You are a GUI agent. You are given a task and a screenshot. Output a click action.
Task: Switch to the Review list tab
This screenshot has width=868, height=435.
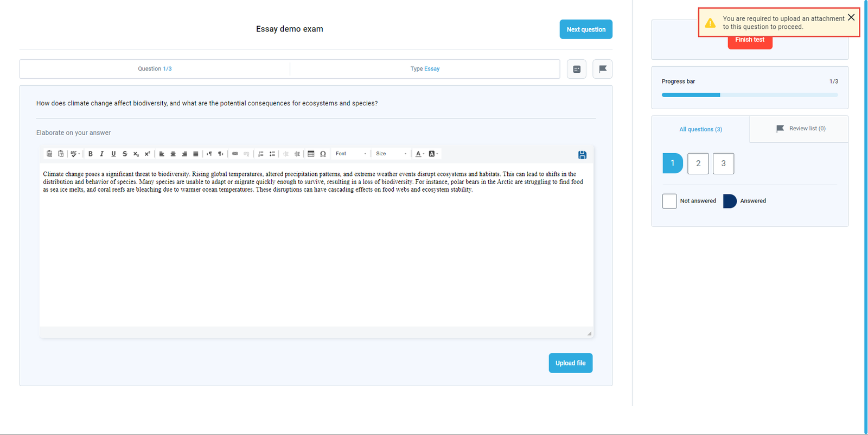(x=800, y=129)
